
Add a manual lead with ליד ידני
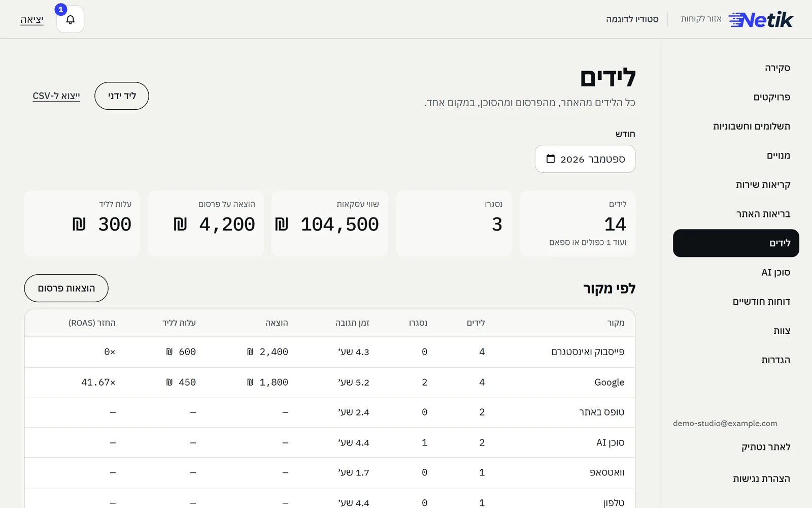tap(122, 96)
